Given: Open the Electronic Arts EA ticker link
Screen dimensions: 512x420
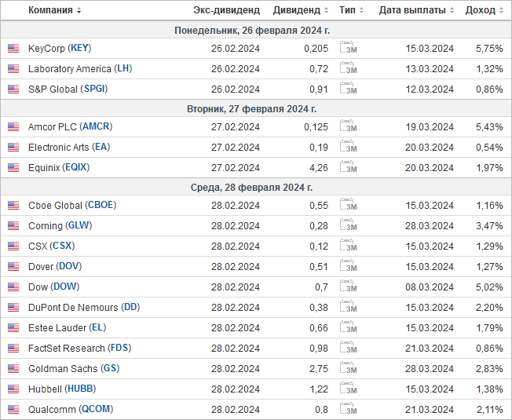Looking at the screenshot, I should click(x=101, y=147).
